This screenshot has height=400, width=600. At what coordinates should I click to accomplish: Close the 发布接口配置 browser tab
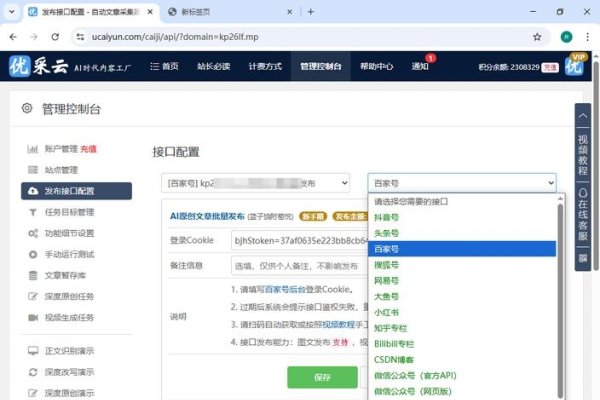(x=150, y=12)
